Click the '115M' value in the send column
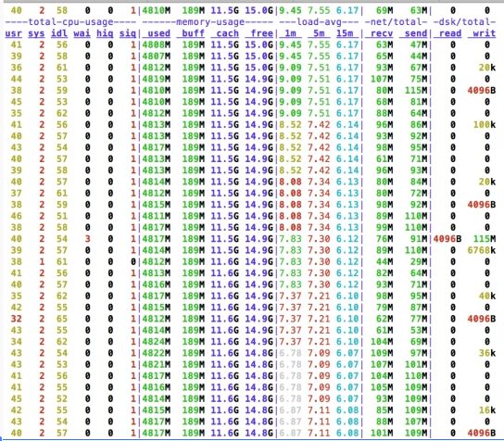Image resolution: width=504 pixels, height=441 pixels. 416,90
